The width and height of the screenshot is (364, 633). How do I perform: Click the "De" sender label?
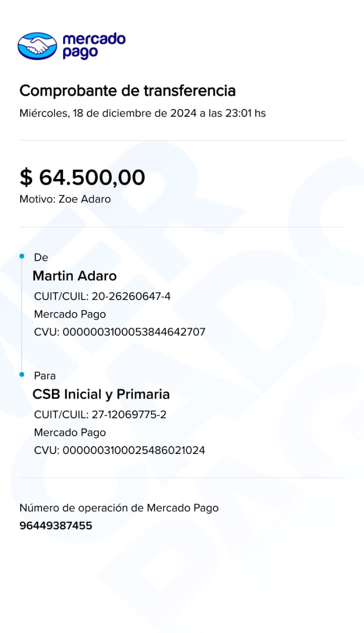pos(41,257)
